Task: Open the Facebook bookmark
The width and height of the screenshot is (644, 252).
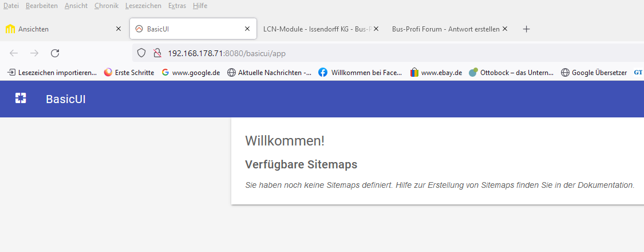Action: [x=361, y=73]
